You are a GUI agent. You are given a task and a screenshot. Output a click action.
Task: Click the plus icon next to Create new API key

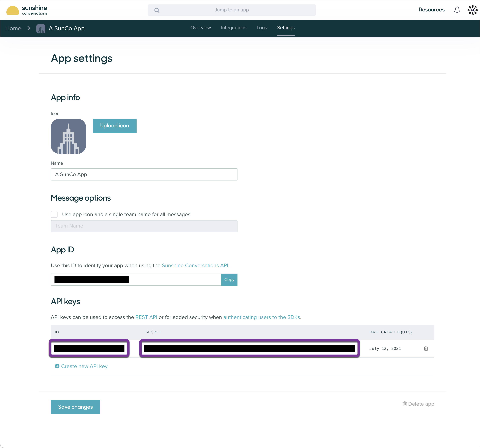pos(57,366)
